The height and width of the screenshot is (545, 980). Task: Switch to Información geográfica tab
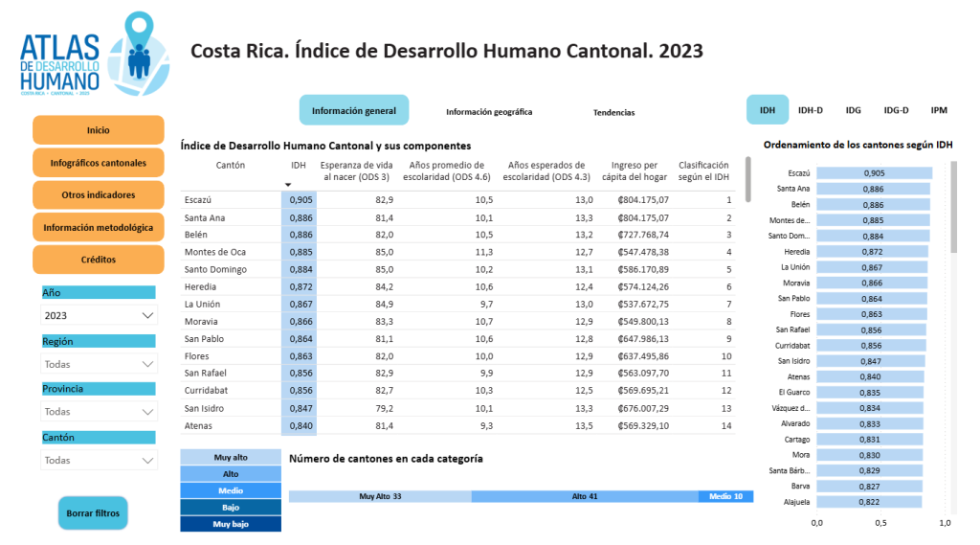click(x=489, y=112)
